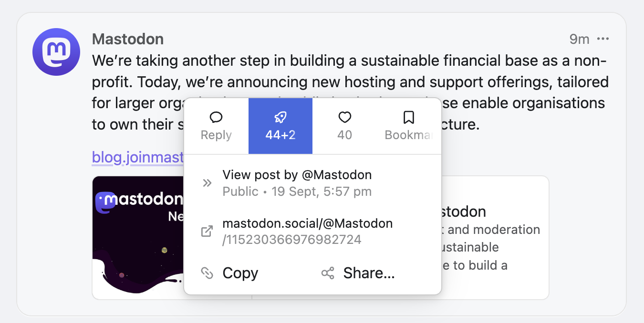
Task: Open the three-dot post options menu
Action: (x=603, y=39)
